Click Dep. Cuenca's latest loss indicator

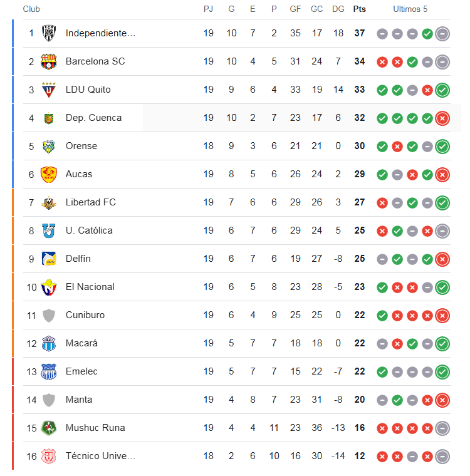click(442, 118)
